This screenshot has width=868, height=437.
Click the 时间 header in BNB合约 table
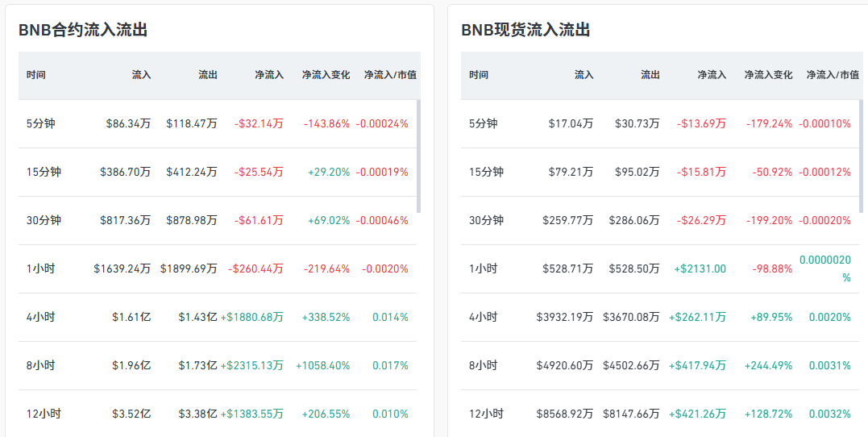tap(36, 75)
